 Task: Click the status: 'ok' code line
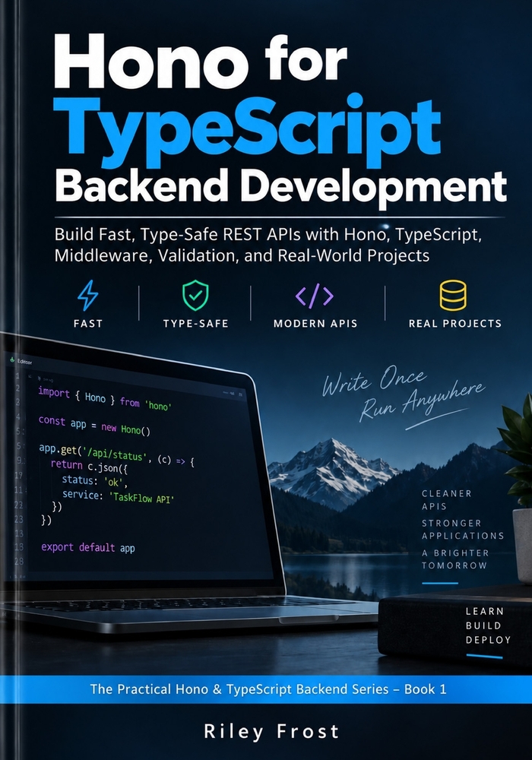tap(95, 481)
